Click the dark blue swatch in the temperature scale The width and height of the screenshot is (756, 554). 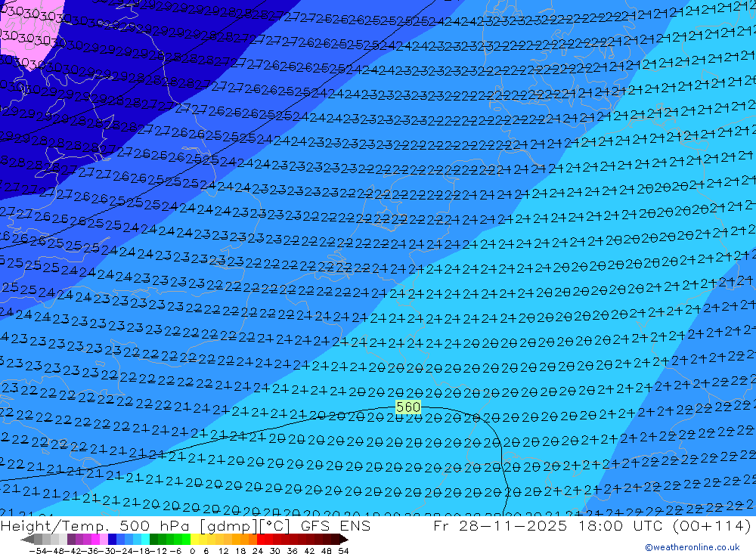click(112, 540)
